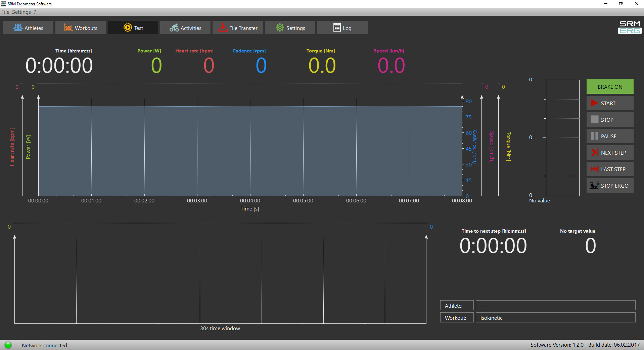Open File Transfer download icon

(x=223, y=28)
